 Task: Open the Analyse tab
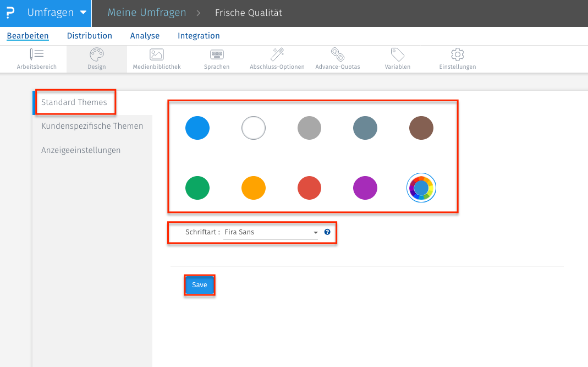coord(145,35)
